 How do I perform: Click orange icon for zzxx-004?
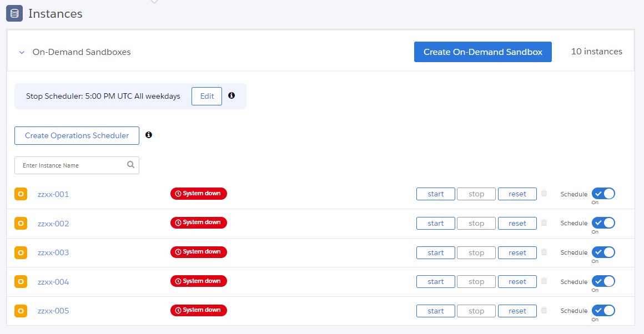21,281
